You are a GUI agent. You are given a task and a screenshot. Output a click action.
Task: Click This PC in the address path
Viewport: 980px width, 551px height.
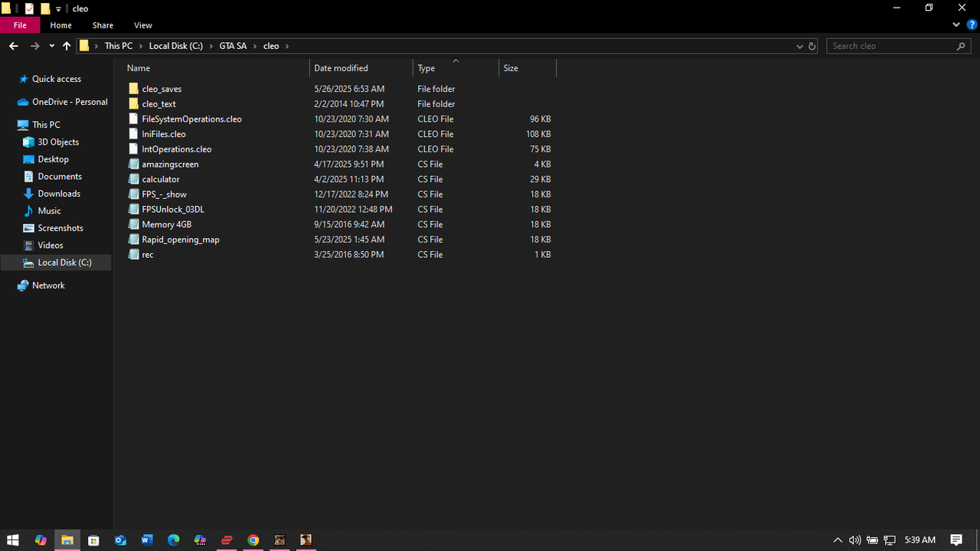click(x=119, y=46)
